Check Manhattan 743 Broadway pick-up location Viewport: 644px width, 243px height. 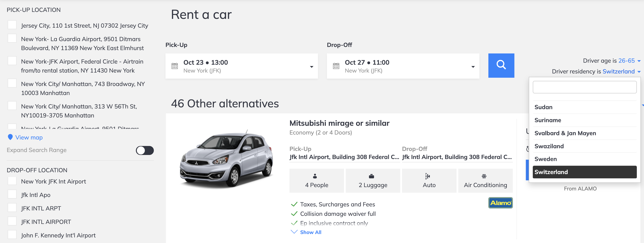pos(12,83)
